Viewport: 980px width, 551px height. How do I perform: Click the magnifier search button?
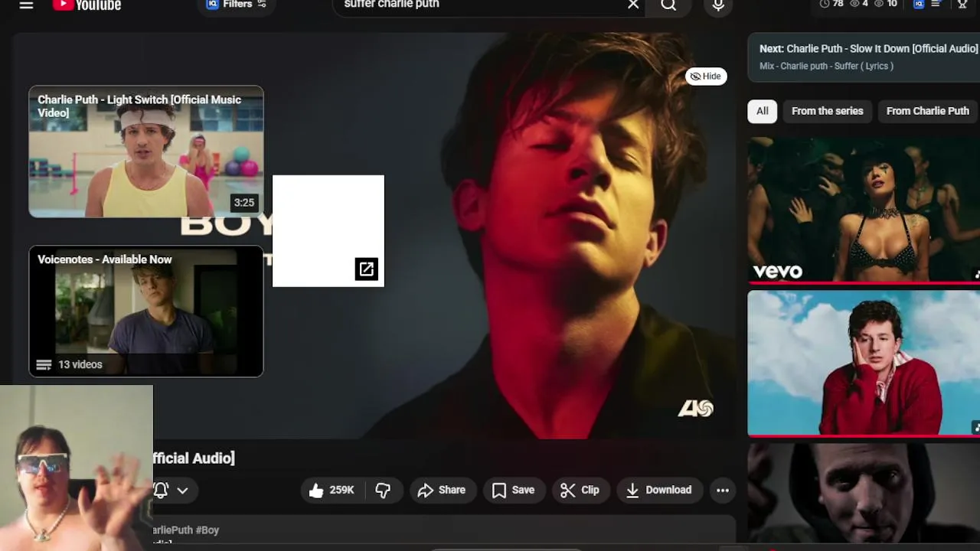668,5
